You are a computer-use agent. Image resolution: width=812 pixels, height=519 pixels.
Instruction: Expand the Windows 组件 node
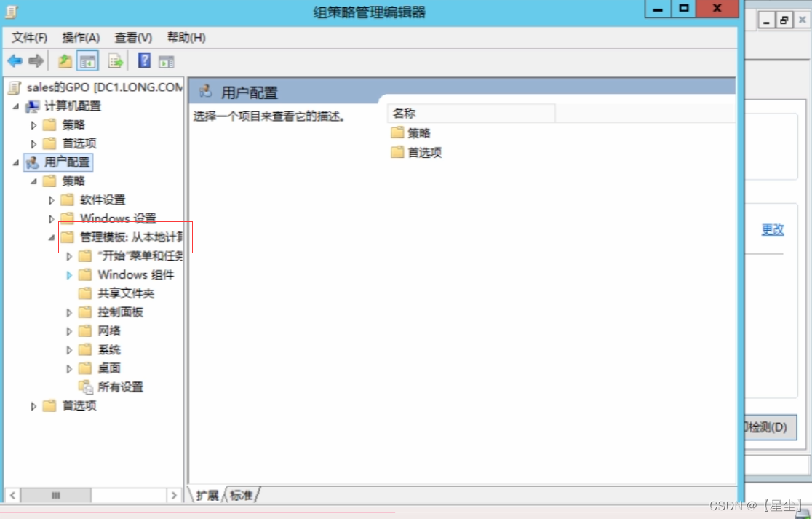(x=69, y=275)
